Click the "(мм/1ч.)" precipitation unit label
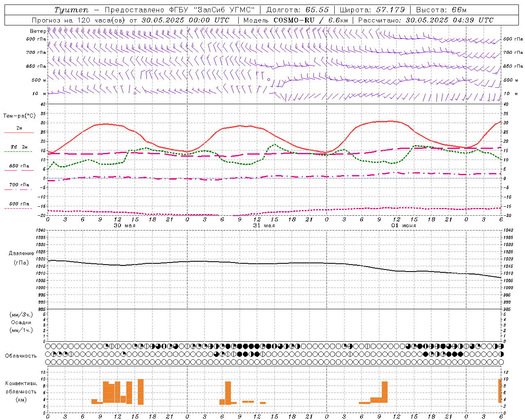Image resolution: width=525 pixels, height=420 pixels. pos(21,330)
